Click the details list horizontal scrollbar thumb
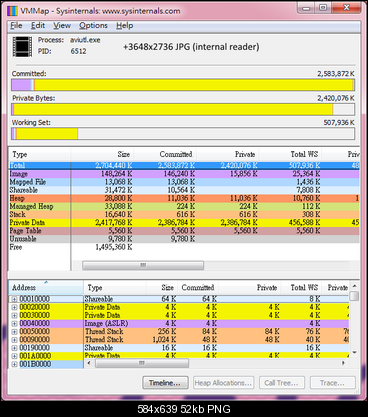Screen dimensions: 368x417 point(142,363)
